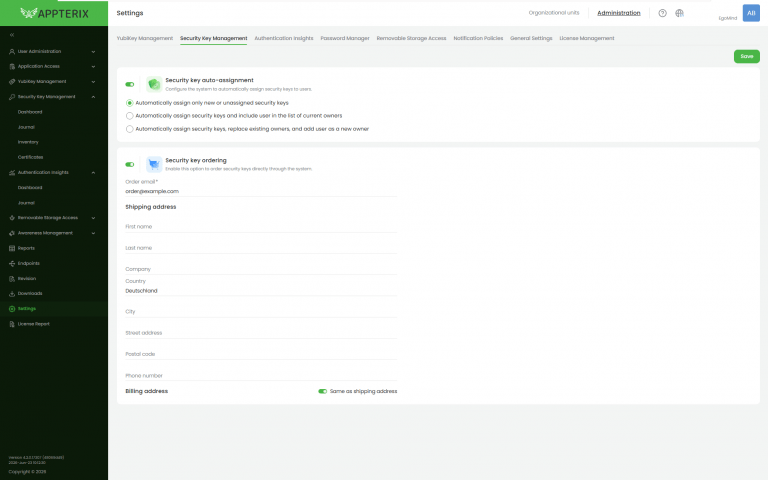Click the Appterix logo
This screenshot has height=480, width=768.
coord(54,13)
